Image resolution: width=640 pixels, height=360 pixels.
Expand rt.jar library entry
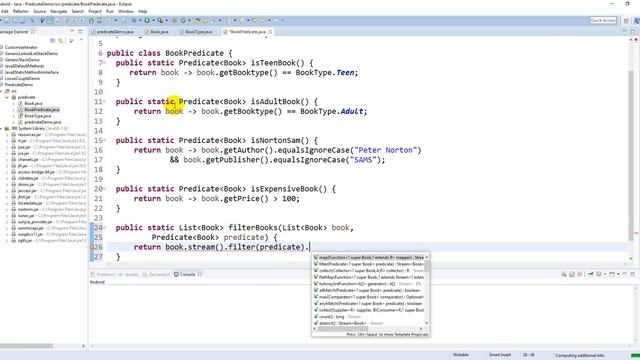(7, 141)
